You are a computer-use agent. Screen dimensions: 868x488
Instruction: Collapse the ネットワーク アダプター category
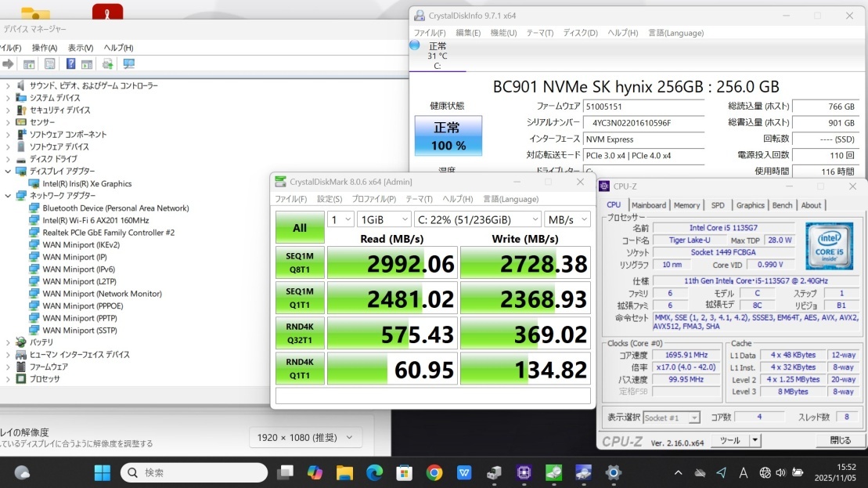tap(9, 196)
